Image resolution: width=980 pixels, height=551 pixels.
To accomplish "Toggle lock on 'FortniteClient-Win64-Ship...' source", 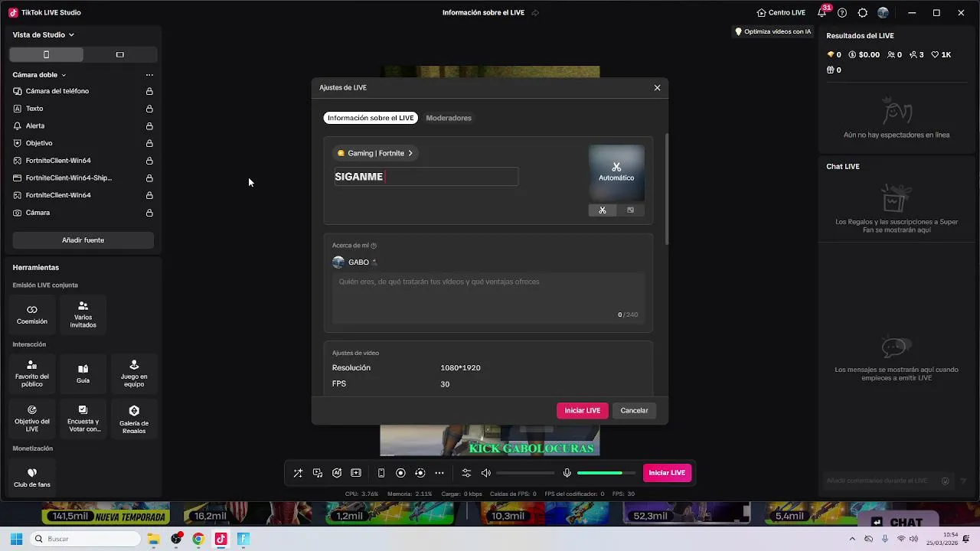I will pyautogui.click(x=149, y=178).
